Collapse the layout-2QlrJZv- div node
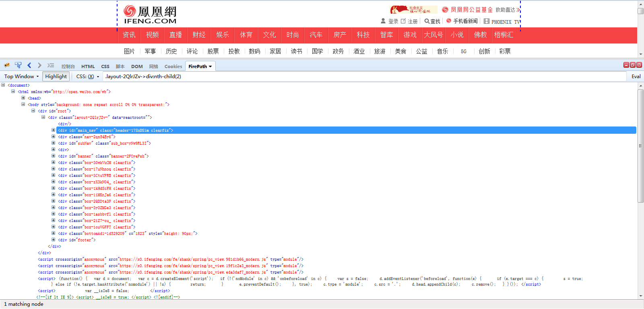Screen dimensions: 644x309 point(43,117)
